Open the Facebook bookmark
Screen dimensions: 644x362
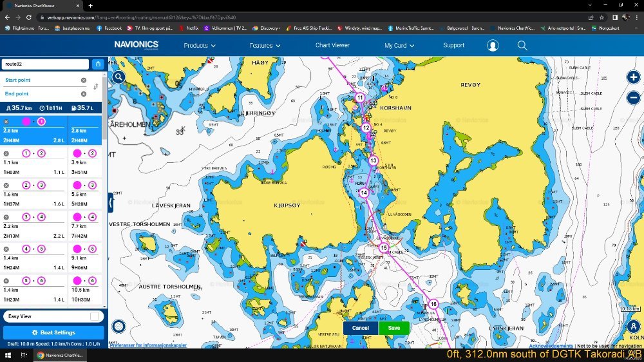pos(109,28)
